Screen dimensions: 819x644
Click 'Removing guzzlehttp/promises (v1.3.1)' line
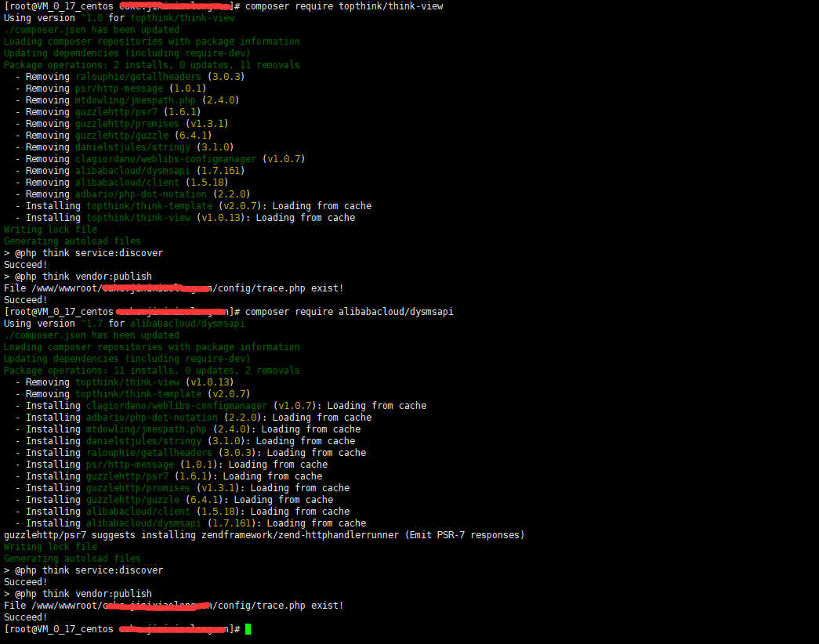click(121, 124)
